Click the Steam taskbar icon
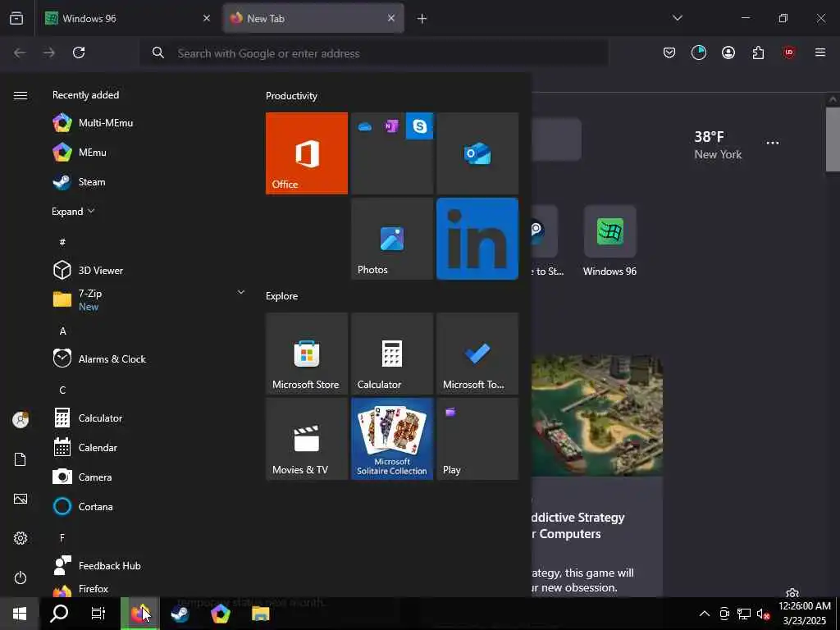This screenshot has height=630, width=840. click(180, 614)
